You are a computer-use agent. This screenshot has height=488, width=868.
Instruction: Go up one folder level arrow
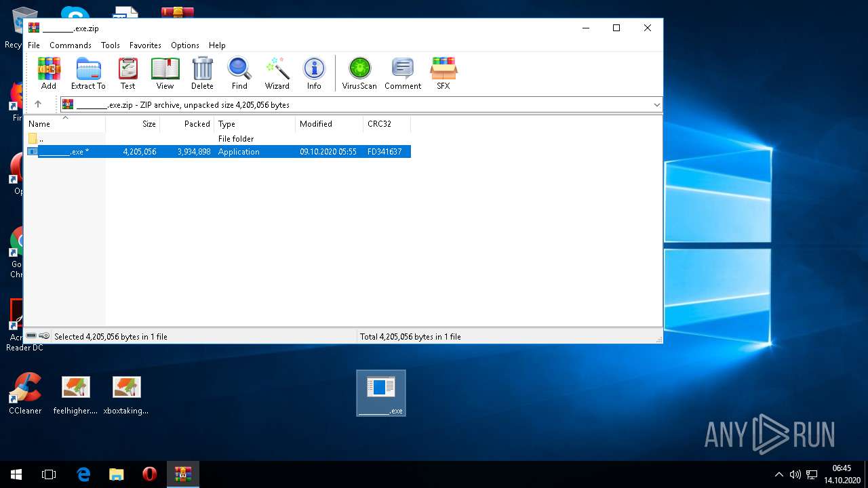tap(38, 104)
